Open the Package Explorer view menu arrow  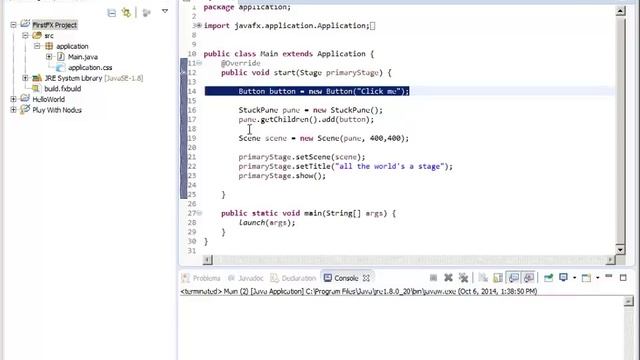click(165, 11)
